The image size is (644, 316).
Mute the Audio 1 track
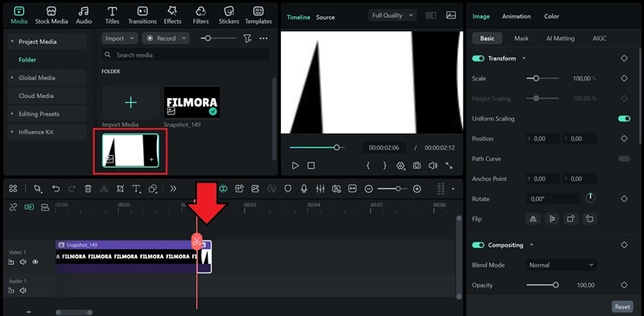23,290
